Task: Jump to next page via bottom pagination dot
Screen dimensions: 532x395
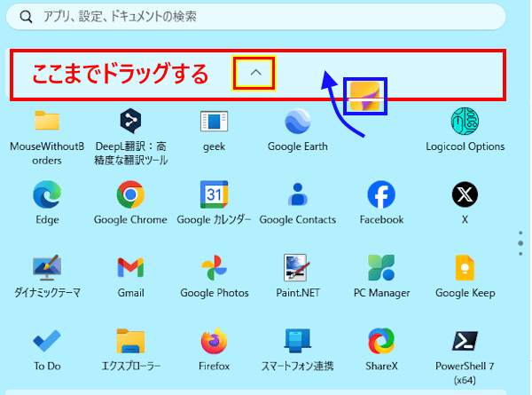Action: 520,254
